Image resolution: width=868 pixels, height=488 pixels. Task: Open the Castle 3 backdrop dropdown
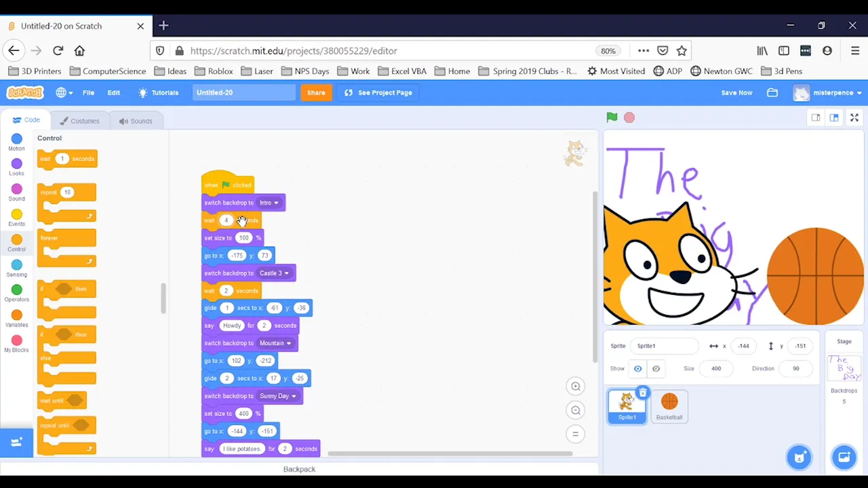click(274, 273)
